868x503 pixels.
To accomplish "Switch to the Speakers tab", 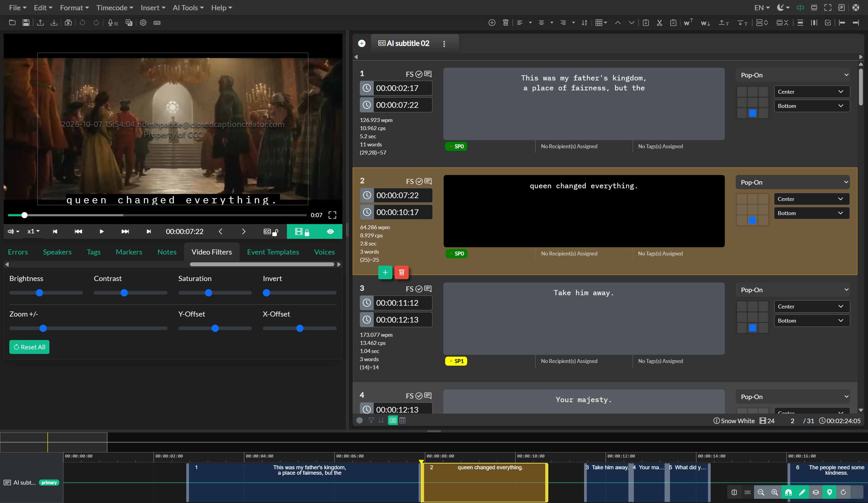I will (x=57, y=252).
